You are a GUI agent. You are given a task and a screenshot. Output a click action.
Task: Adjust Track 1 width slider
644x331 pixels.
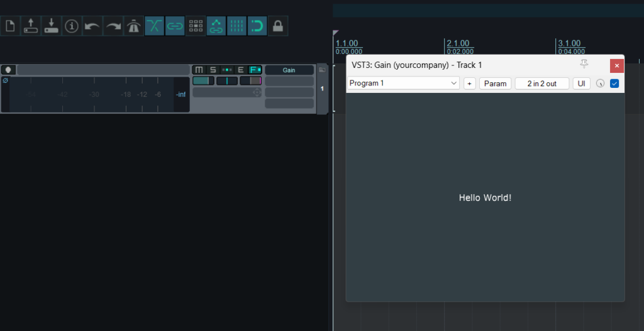[250, 81]
